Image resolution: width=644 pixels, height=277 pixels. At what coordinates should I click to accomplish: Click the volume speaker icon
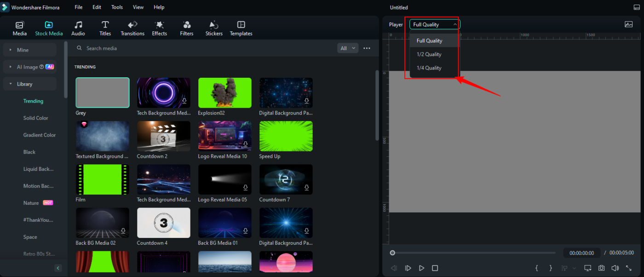615,268
